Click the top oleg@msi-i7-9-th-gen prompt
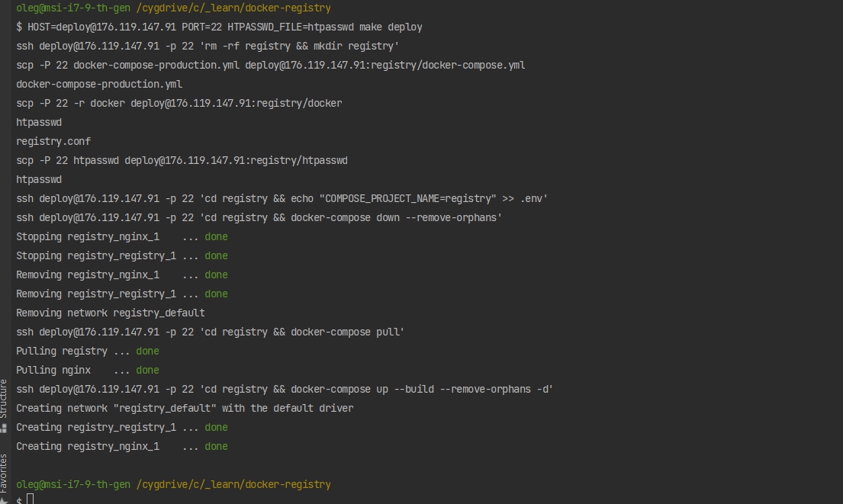843x504 pixels. (73, 8)
